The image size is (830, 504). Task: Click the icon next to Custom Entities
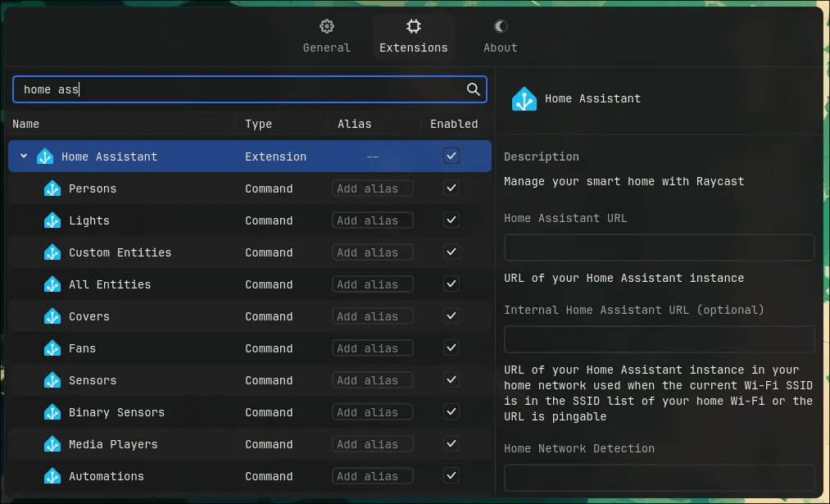coord(52,252)
